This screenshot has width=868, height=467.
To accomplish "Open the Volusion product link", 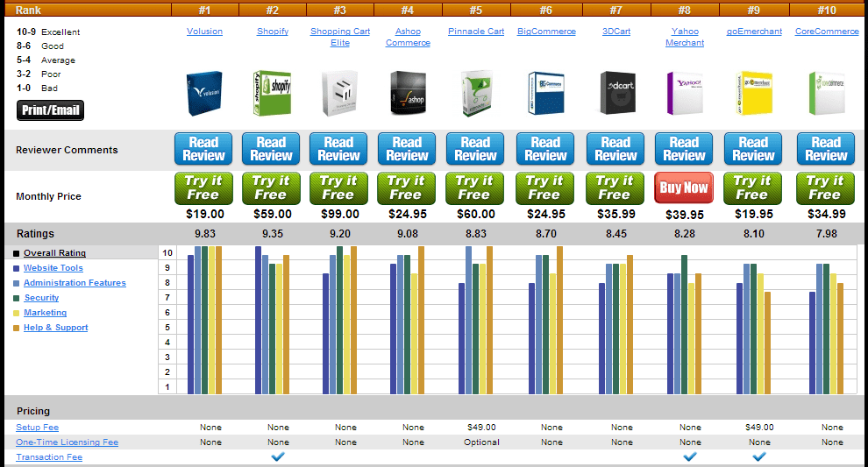I will 204,32.
